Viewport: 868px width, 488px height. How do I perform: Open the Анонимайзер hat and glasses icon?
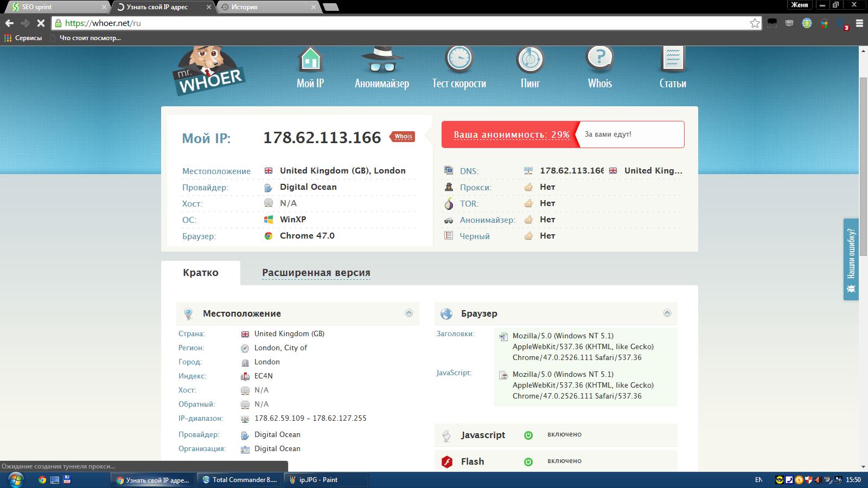[x=382, y=60]
